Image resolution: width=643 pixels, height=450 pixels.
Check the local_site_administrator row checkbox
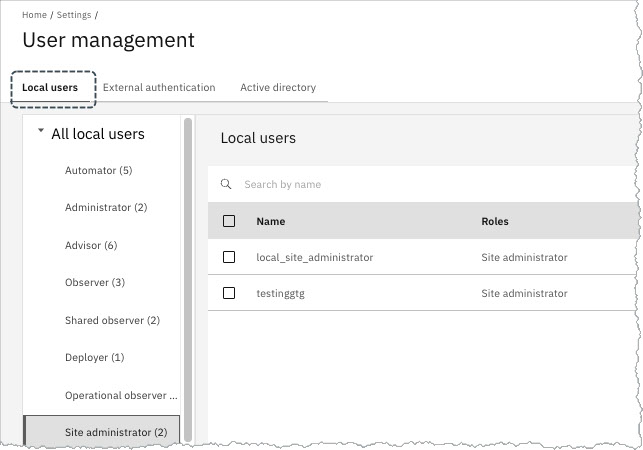229,257
